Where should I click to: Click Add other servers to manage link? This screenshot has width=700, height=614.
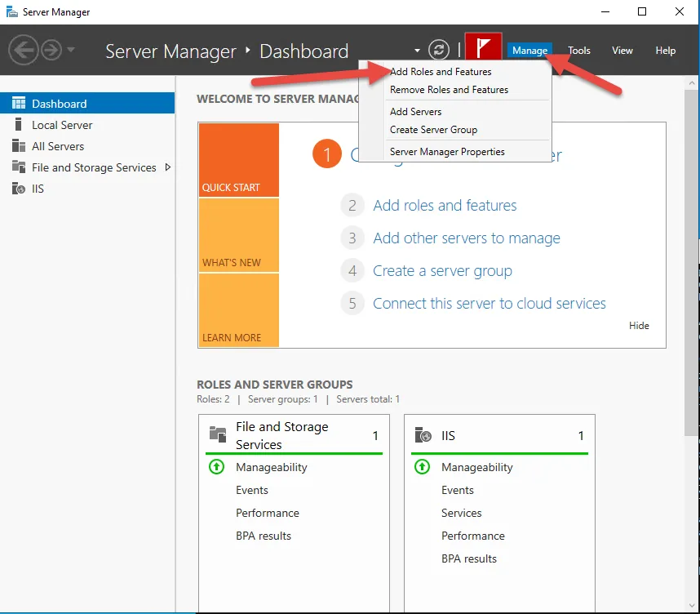[x=466, y=238]
